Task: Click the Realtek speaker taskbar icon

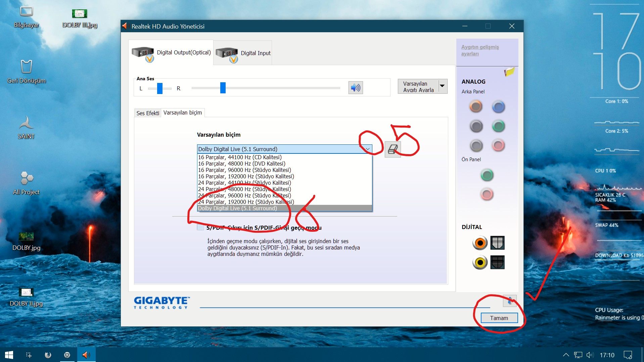Action: coord(86,355)
